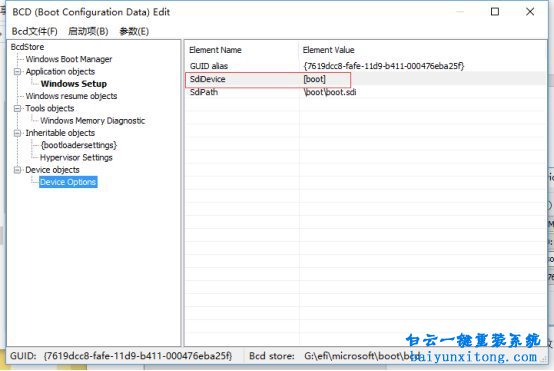Select the Hypervisor Settings entry

[x=76, y=158]
